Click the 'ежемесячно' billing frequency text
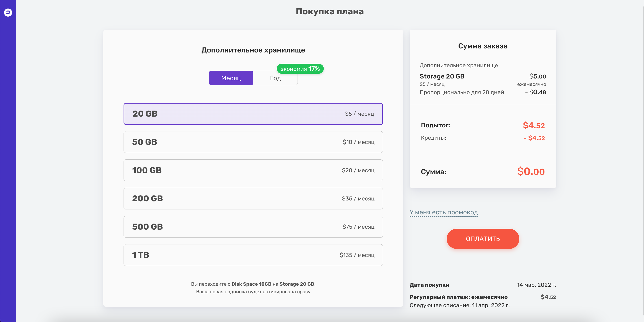The height and width of the screenshot is (322, 644). 531,84
